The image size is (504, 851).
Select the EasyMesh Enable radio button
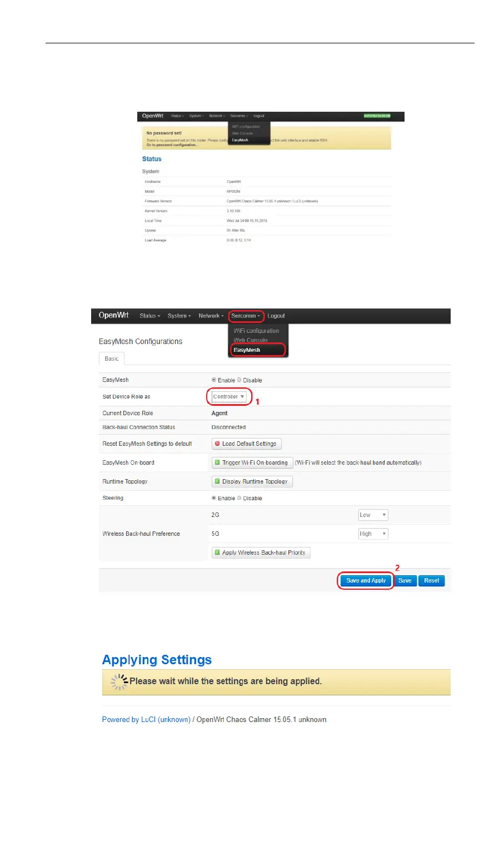pos(214,380)
